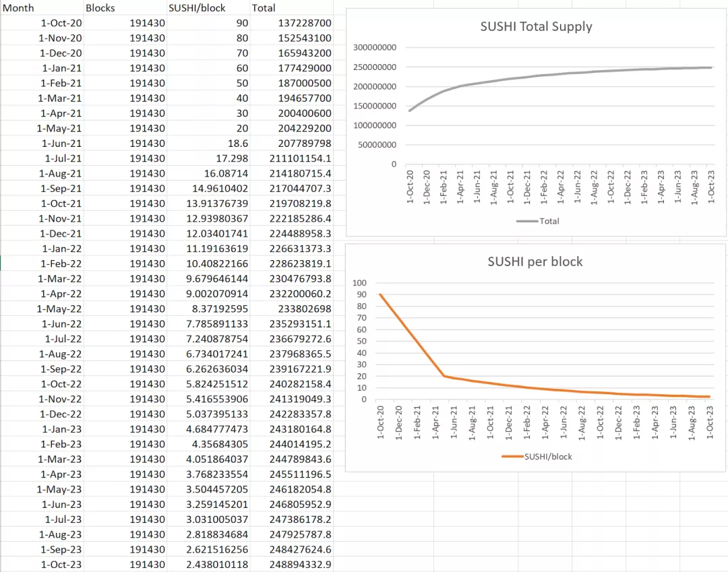Select the 1-Jul-22 month cell
The height and width of the screenshot is (572, 728).
tap(42, 339)
